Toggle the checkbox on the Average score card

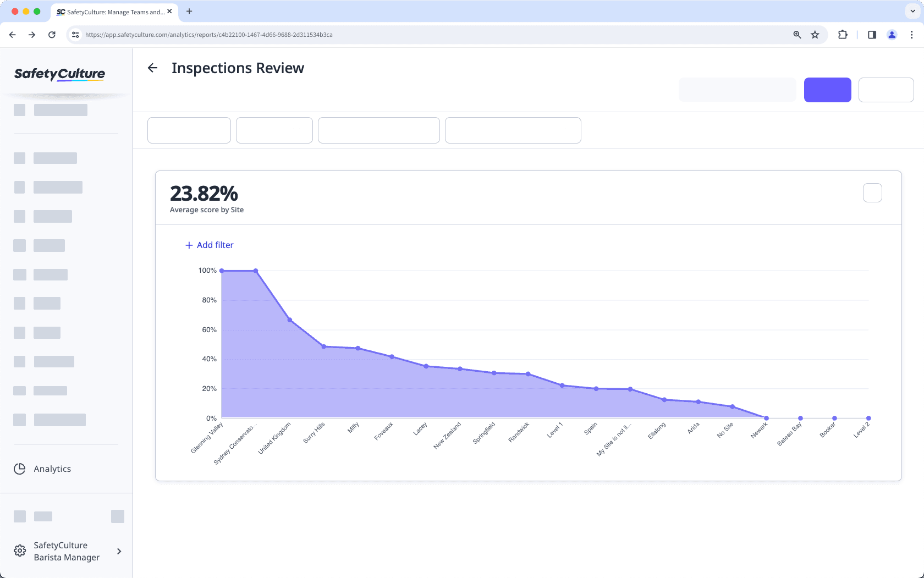[x=872, y=192]
